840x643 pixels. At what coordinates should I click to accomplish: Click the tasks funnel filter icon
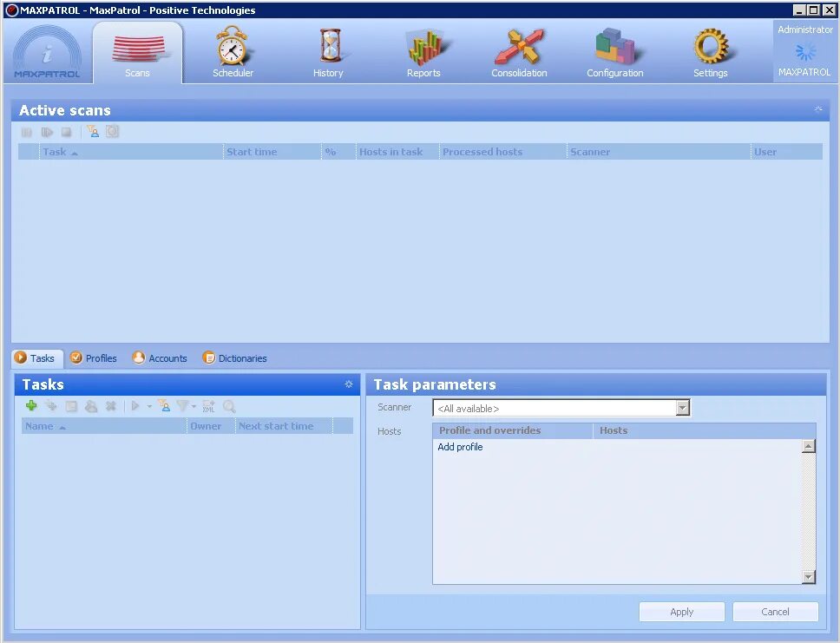pos(183,406)
